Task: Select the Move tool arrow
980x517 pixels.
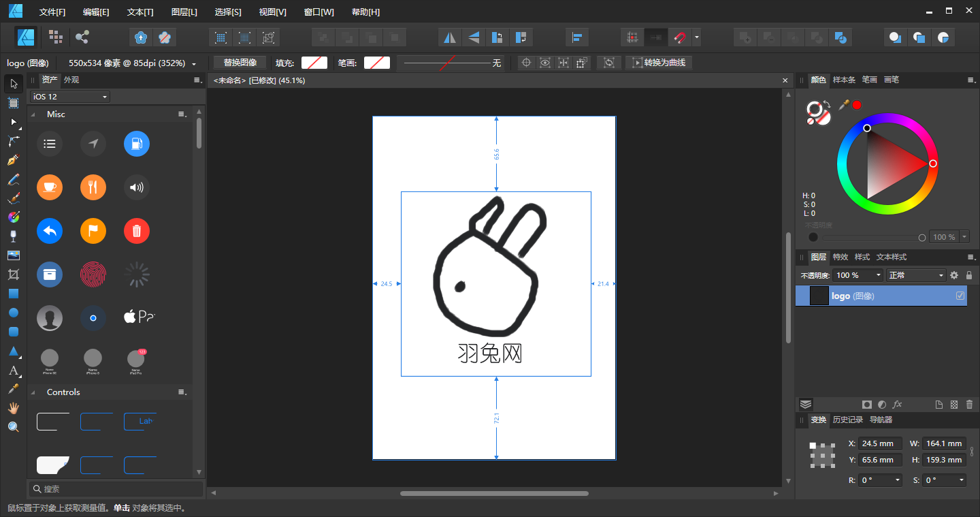Action: click(14, 84)
